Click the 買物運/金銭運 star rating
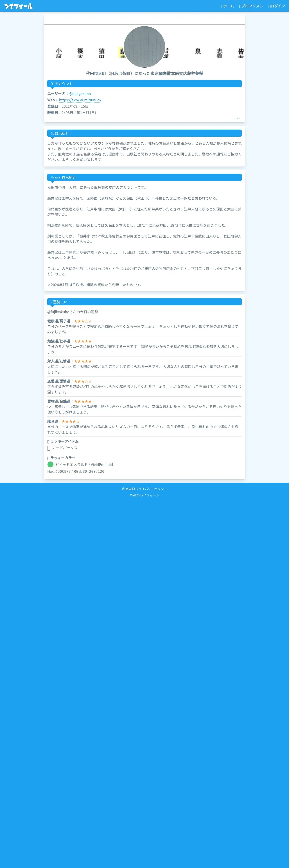Viewport: 289px width, 868px height. (83, 401)
